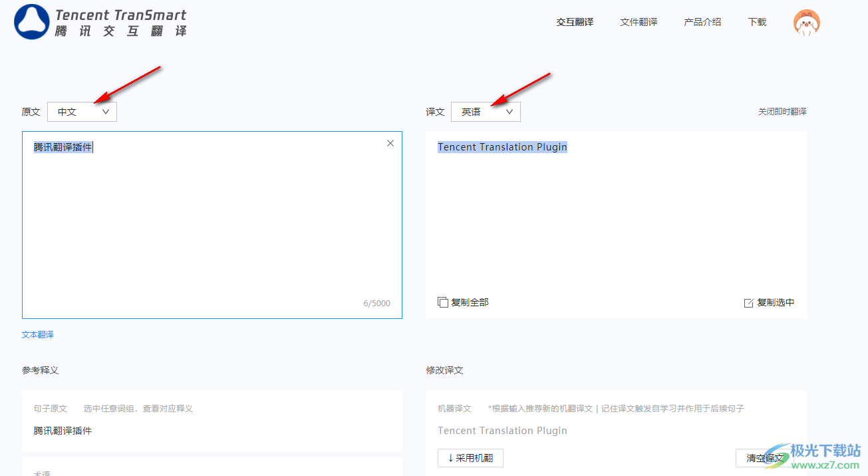Switch to 交互翻译 tab
868x476 pixels.
click(575, 22)
